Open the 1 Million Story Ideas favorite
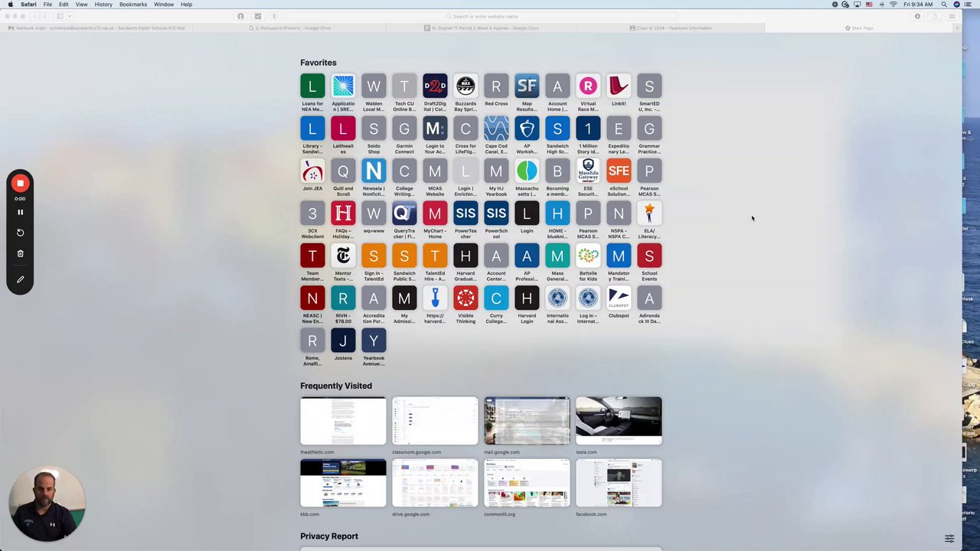 [x=588, y=129]
